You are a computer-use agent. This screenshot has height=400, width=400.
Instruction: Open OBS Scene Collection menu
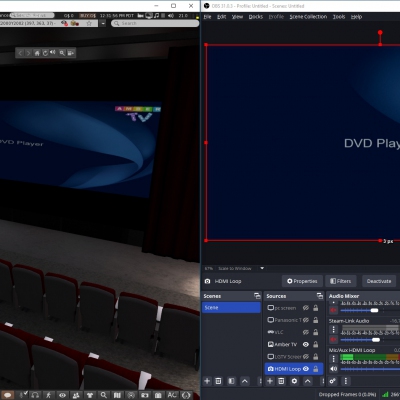[x=308, y=17]
